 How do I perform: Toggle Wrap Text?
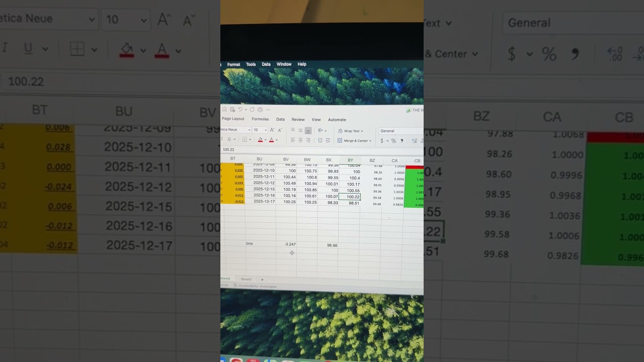pyautogui.click(x=351, y=131)
